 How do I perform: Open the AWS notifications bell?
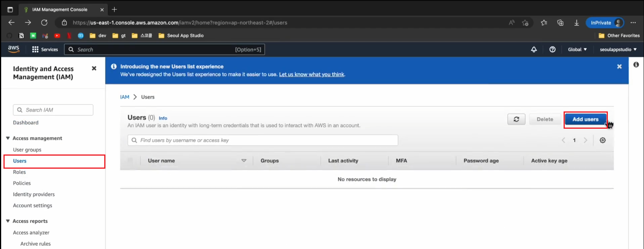click(534, 50)
